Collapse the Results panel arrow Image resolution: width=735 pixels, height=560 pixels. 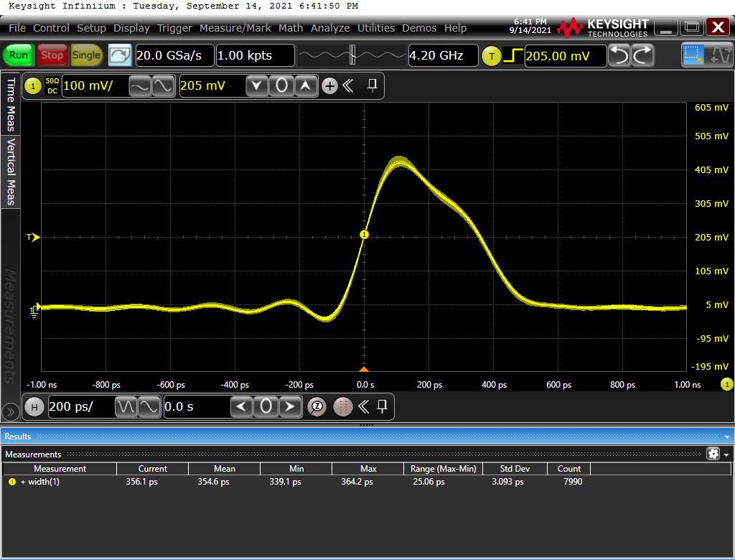tap(728, 437)
